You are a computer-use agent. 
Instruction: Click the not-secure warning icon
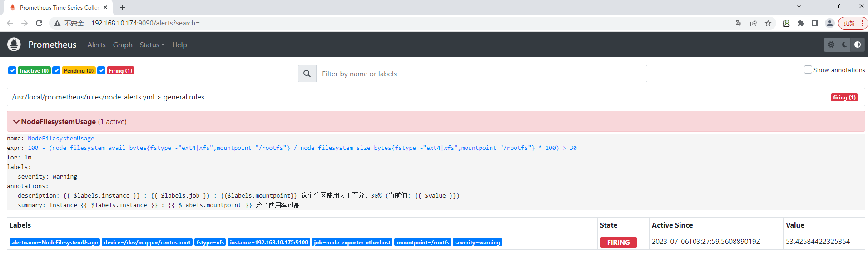pyautogui.click(x=57, y=23)
